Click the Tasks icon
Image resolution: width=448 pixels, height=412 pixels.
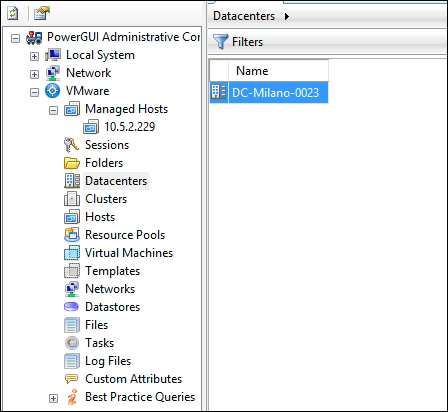(72, 343)
